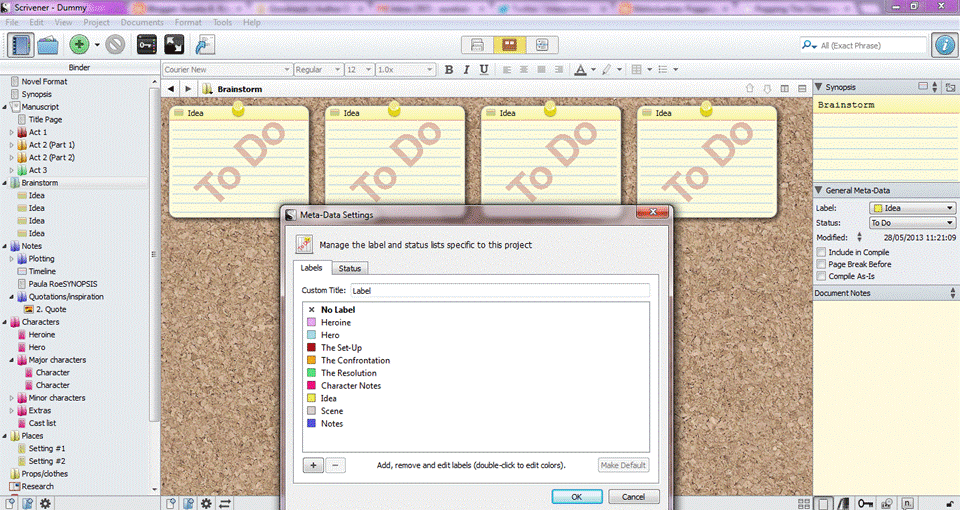Click Cancel in Meta-Data Settings

(x=633, y=497)
